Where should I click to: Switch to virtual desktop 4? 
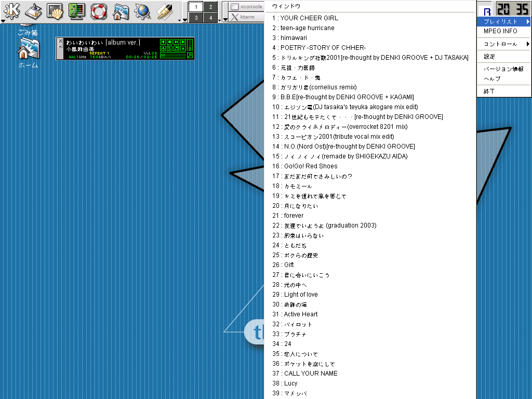[210, 18]
